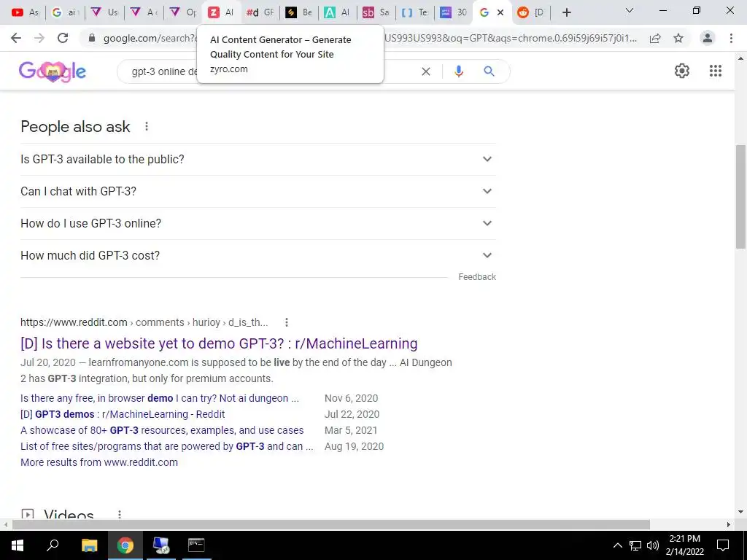Click the Google doodle logo

point(53,71)
